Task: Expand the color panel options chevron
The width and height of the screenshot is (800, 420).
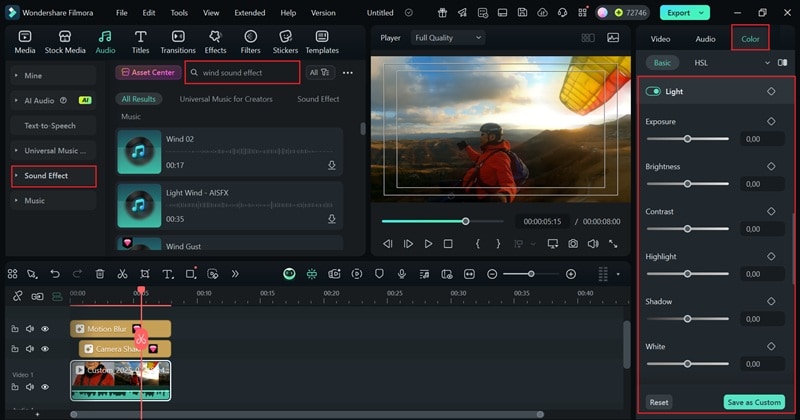Action: (767, 63)
